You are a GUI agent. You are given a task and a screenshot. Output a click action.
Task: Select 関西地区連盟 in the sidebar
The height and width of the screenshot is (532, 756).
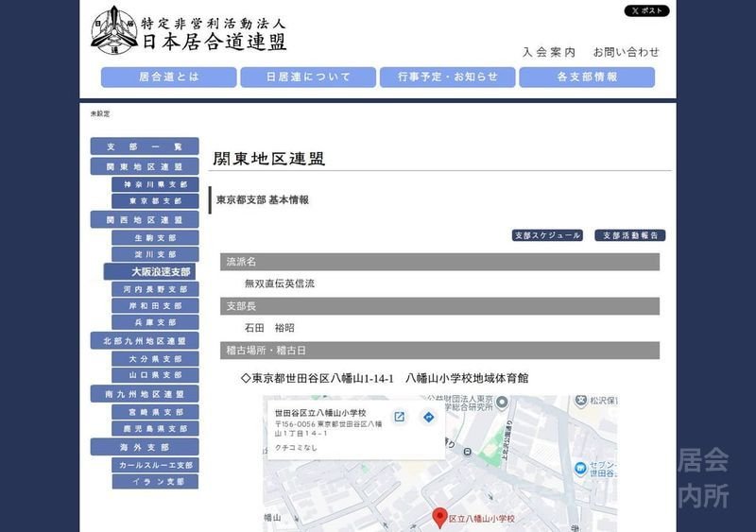coord(145,220)
